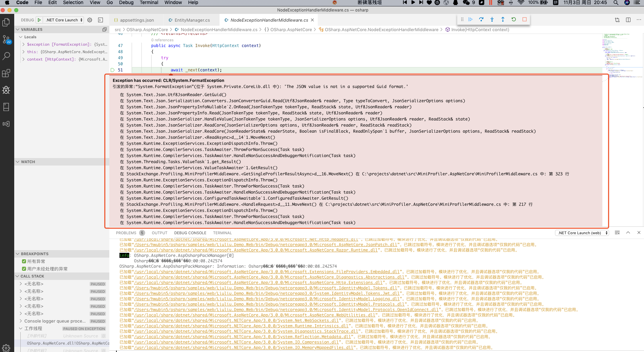This screenshot has width=644, height=352.
Task: Open the Manage gear at the activity bar bottom
Action: click(6, 348)
